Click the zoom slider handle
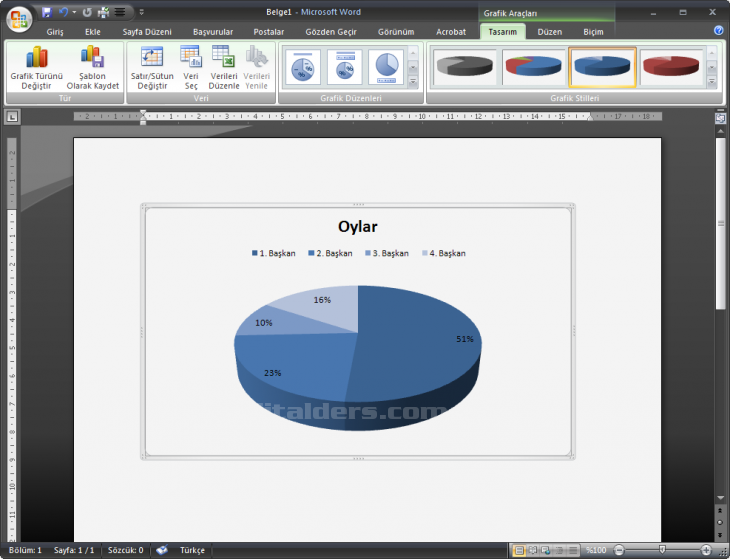The height and width of the screenshot is (559, 730). pos(662,550)
